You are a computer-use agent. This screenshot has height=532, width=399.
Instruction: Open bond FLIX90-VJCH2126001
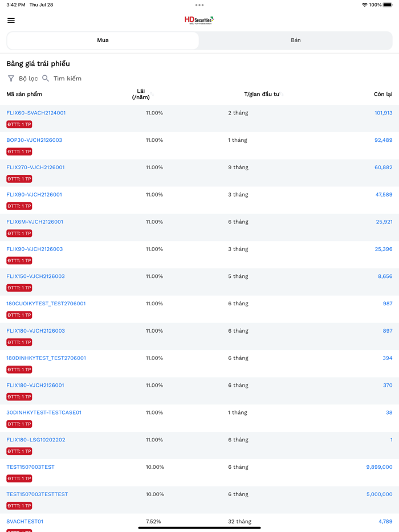point(34,195)
